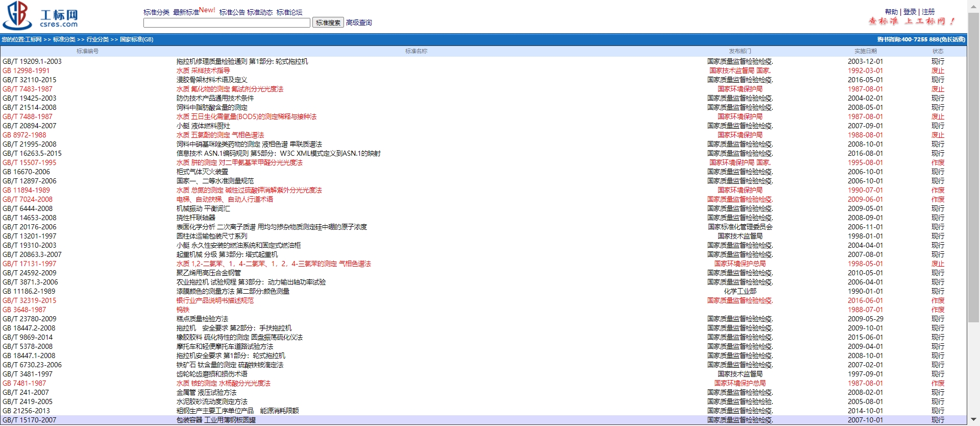Focus the standard search text box
The width and height of the screenshot is (980, 426).
click(x=227, y=22)
